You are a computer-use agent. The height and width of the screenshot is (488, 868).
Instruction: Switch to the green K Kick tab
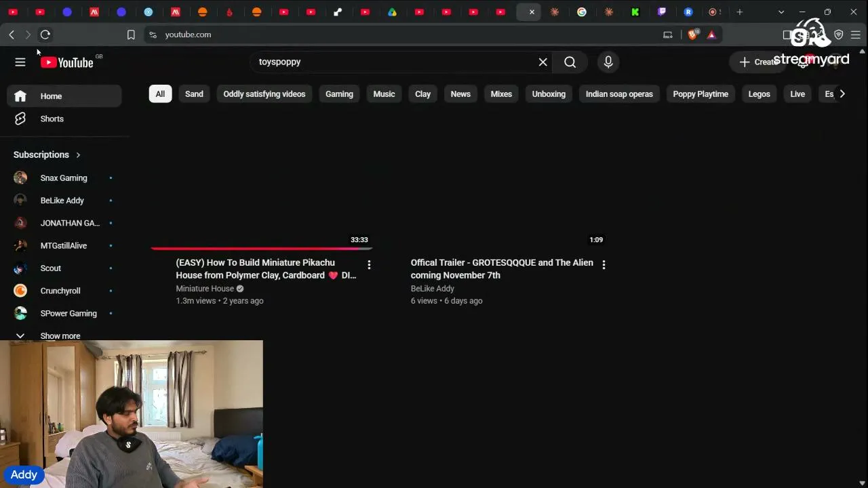[635, 12]
